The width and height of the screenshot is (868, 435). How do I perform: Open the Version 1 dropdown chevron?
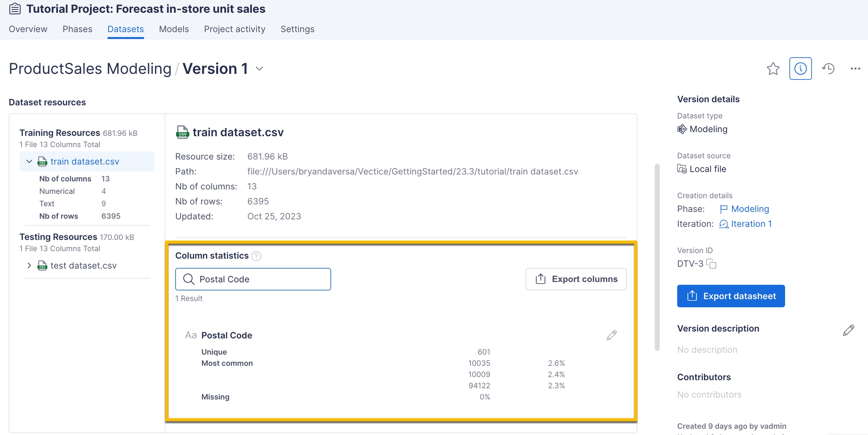[259, 69]
